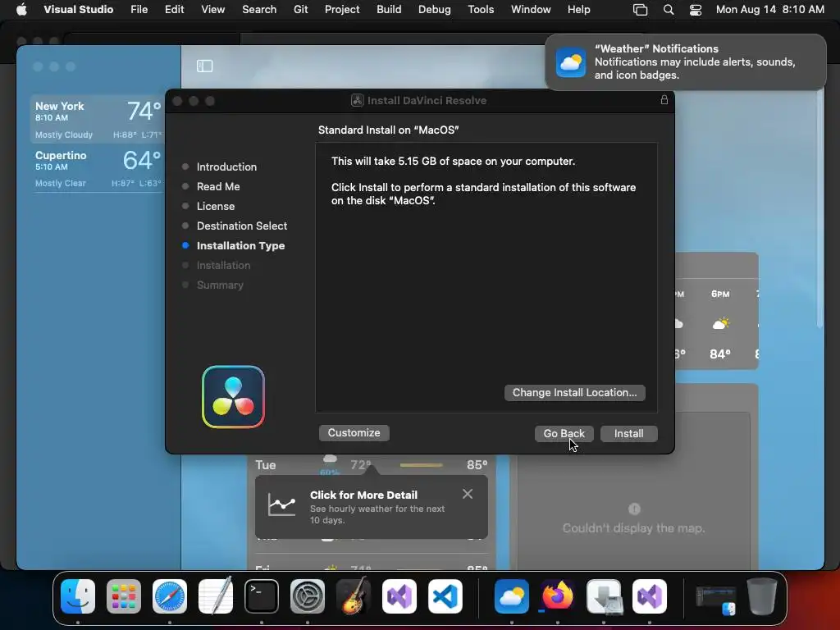The image size is (840, 630).
Task: Open the Git menu
Action: pos(300,10)
